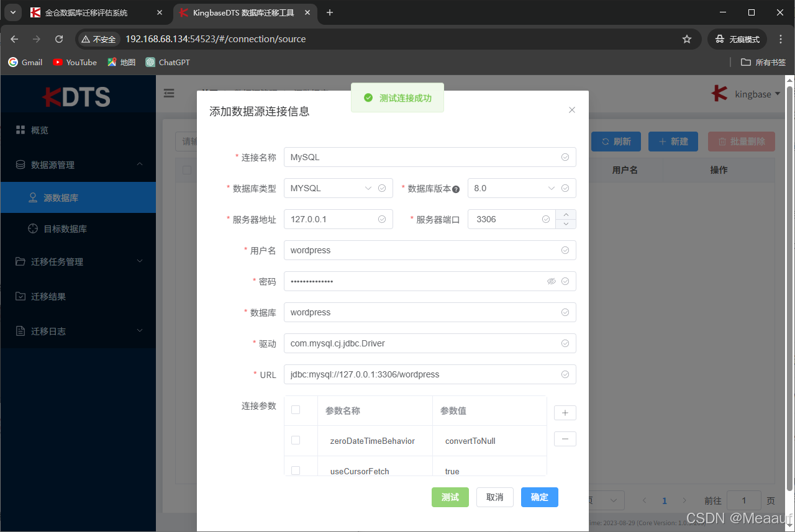Viewport: 795px width, 532px height.
Task: Go to previous page arrow
Action: click(x=644, y=500)
